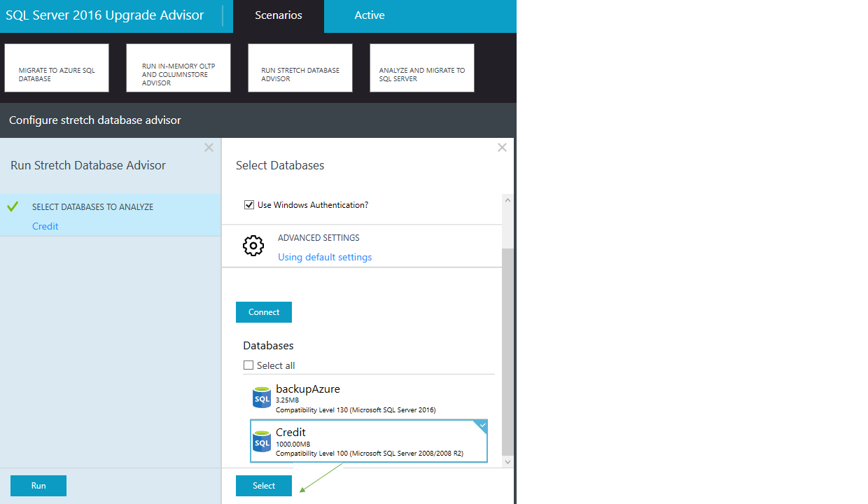Click the Run button
This screenshot has width=868, height=504.
coord(38,486)
